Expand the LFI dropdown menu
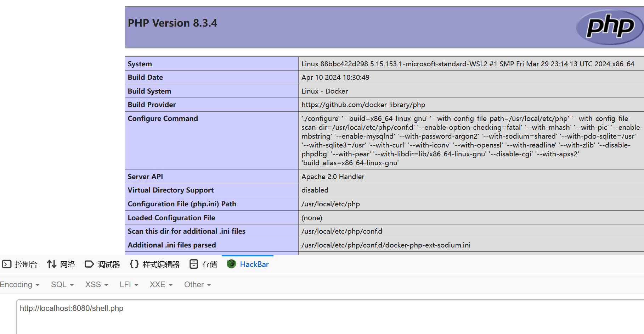Screen dimensions: 644x334 129,285
